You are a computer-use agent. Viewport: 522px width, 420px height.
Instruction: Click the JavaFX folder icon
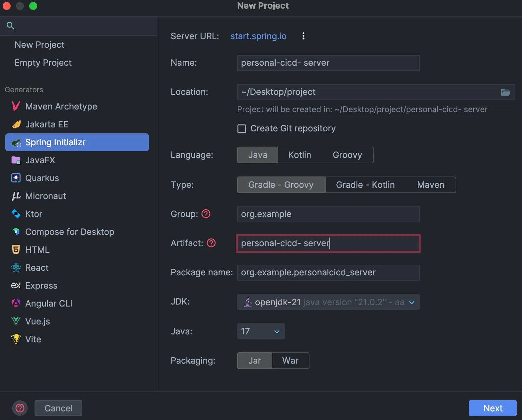tap(16, 160)
